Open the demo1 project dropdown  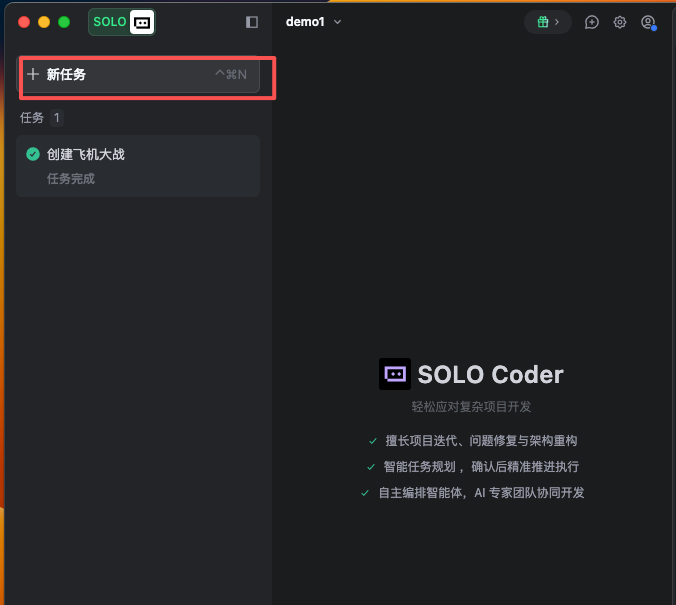click(313, 22)
